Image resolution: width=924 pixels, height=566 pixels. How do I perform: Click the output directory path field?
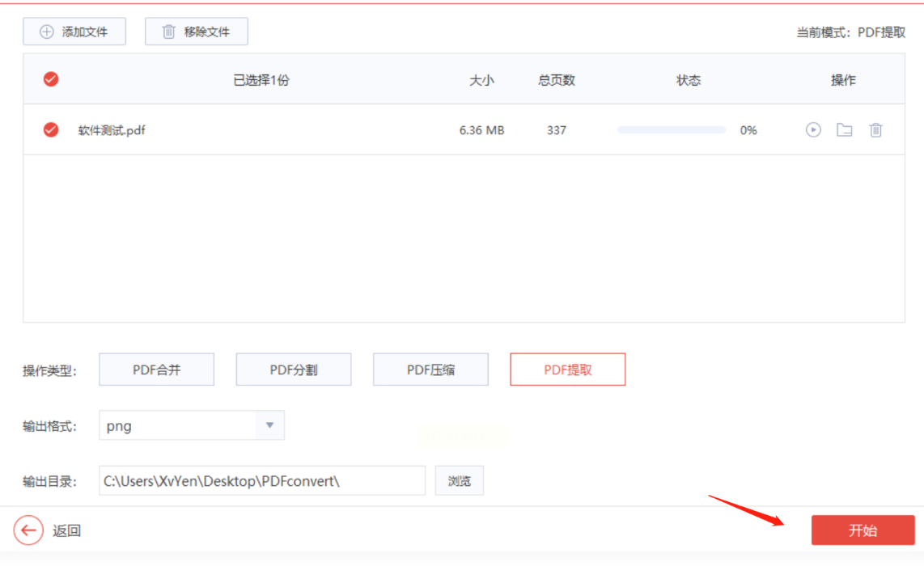coord(261,480)
